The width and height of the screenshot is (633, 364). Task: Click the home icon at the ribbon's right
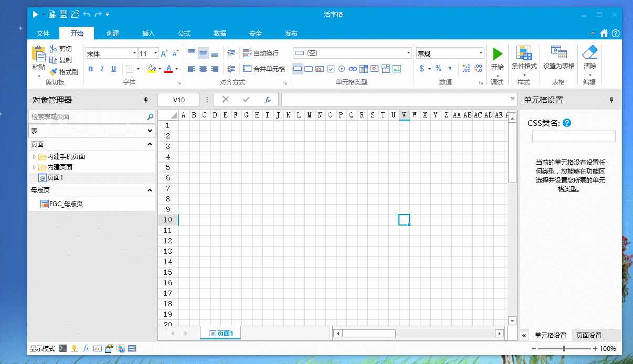coord(604,33)
